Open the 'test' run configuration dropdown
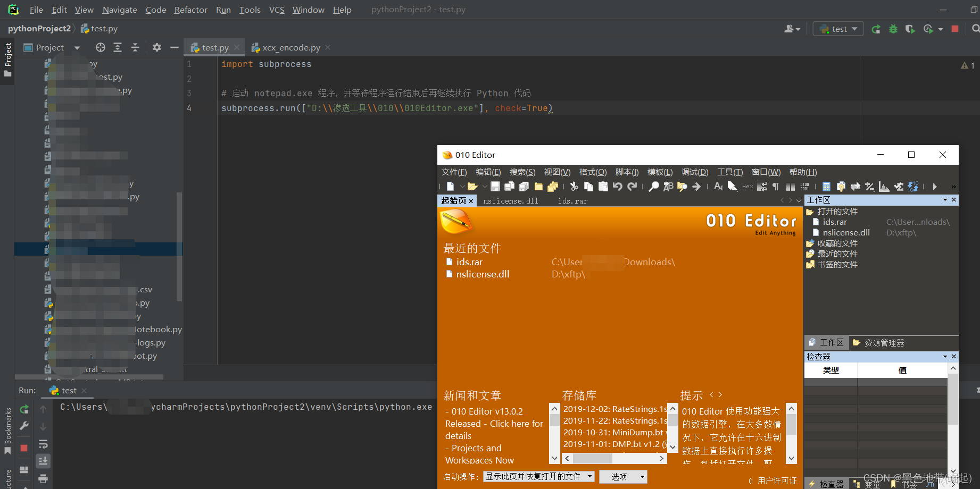The image size is (980, 489). coord(839,29)
